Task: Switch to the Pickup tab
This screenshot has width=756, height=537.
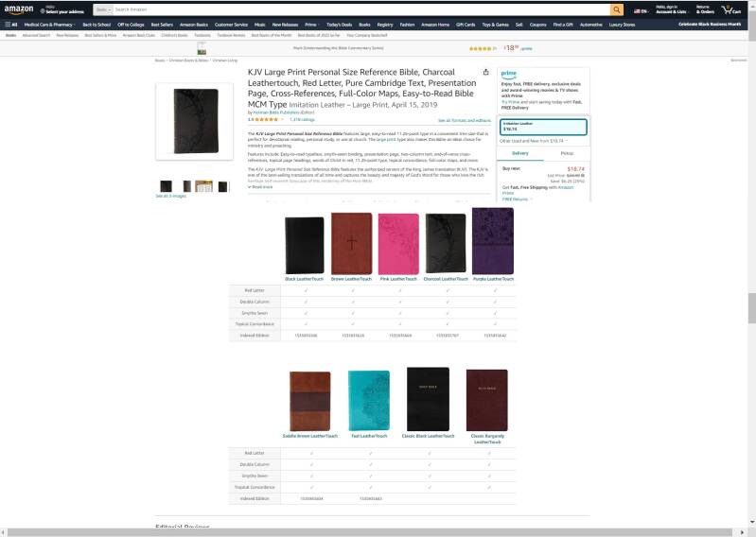Action: (567, 154)
